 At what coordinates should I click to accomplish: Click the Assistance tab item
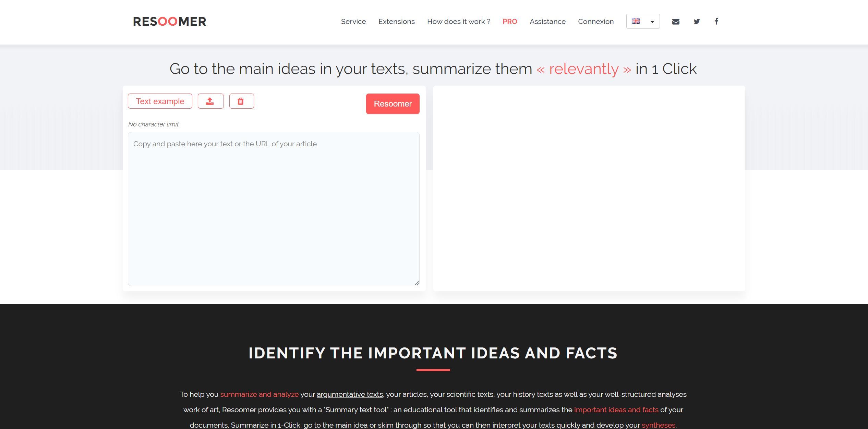pyautogui.click(x=548, y=21)
